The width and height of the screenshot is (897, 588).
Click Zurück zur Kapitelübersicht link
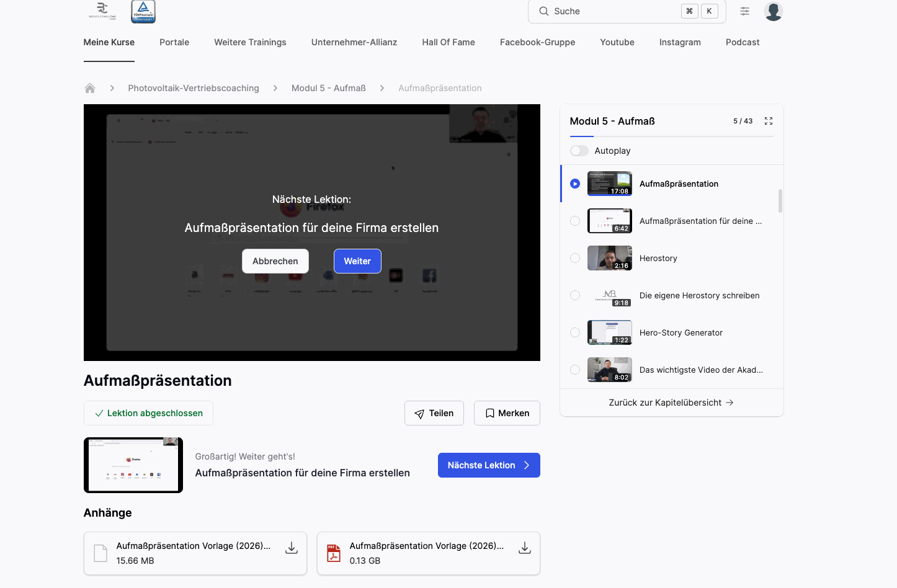(671, 403)
